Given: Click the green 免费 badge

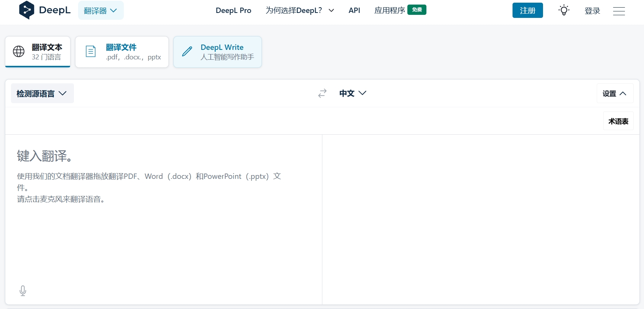Looking at the screenshot, I should [417, 10].
